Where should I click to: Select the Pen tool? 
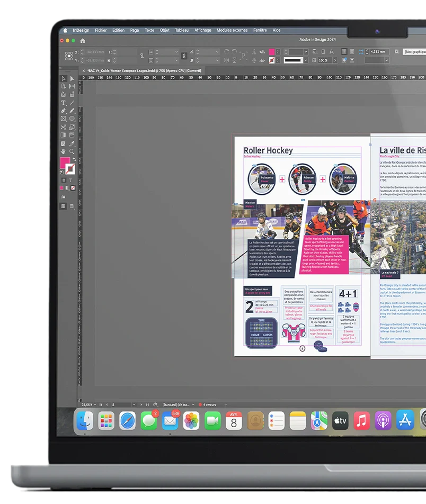click(x=63, y=111)
